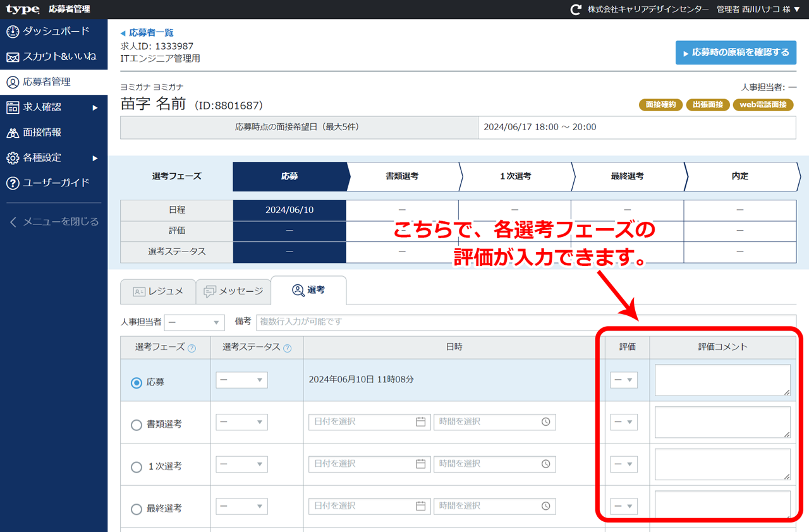Open the ユーザーガイド question mark icon
Viewport: 809px width, 532px height.
click(x=13, y=183)
